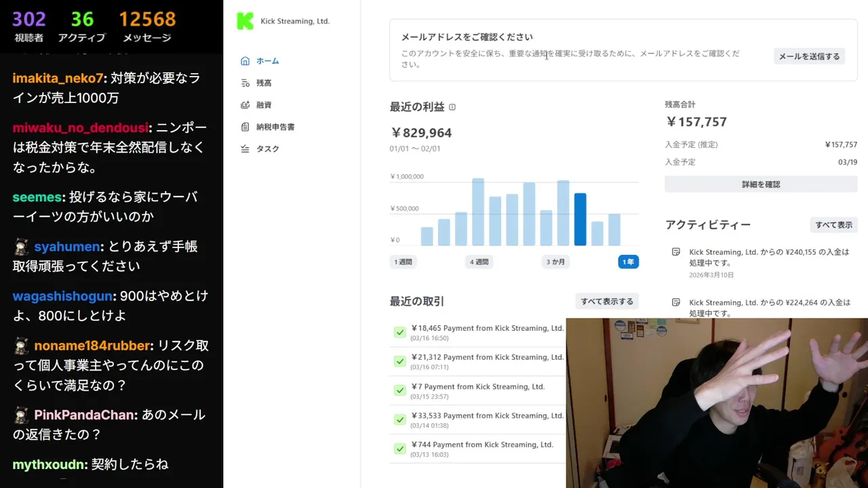Click the balance icon beside 残高
The height and width of the screenshot is (488, 868).
pos(245,83)
